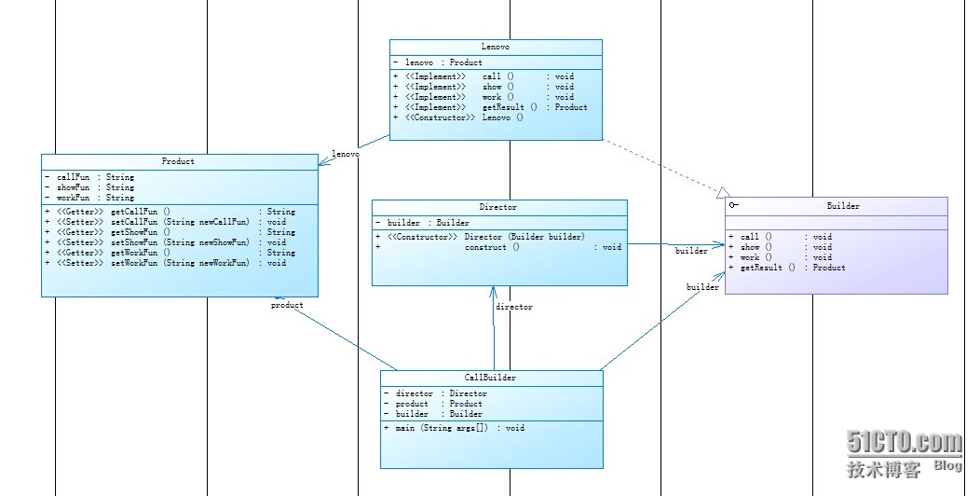Click CallBuilder's 'product : Product' attribute
The height and width of the screenshot is (496, 980).
(433, 404)
